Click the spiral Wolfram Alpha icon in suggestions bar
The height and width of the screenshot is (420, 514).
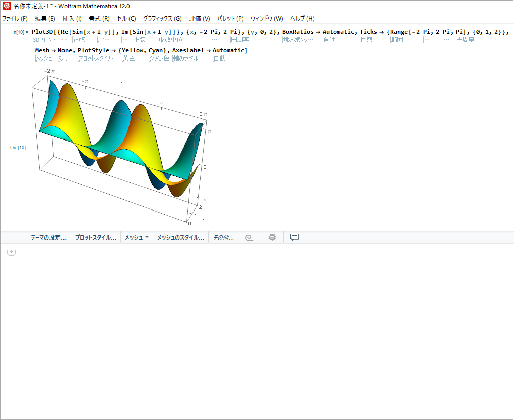coord(249,238)
